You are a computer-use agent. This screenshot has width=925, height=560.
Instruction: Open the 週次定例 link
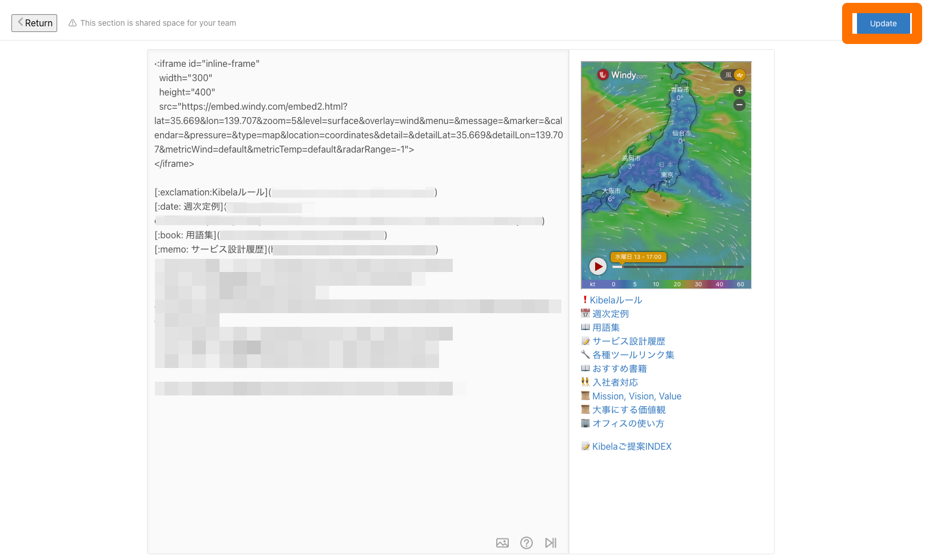[x=610, y=314]
